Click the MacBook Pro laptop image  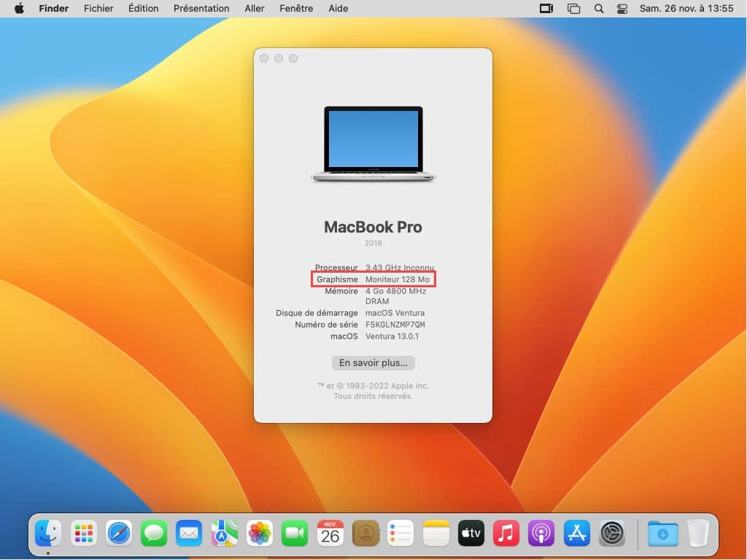[x=373, y=144]
